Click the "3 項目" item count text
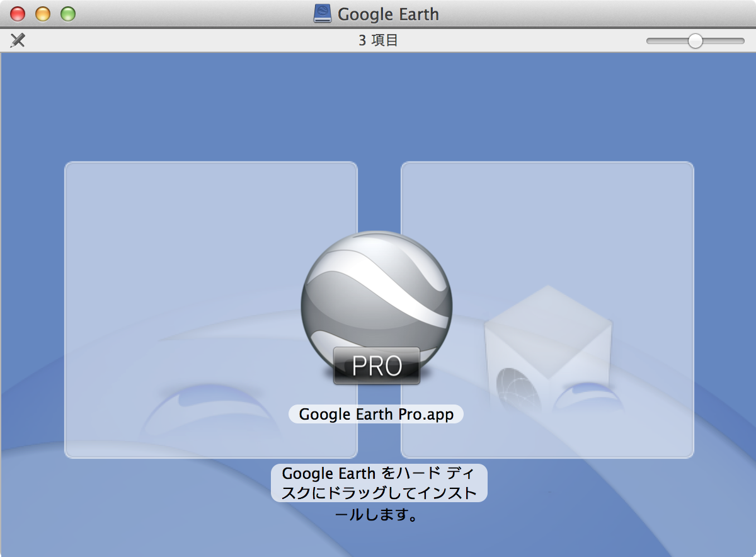 pyautogui.click(x=378, y=41)
